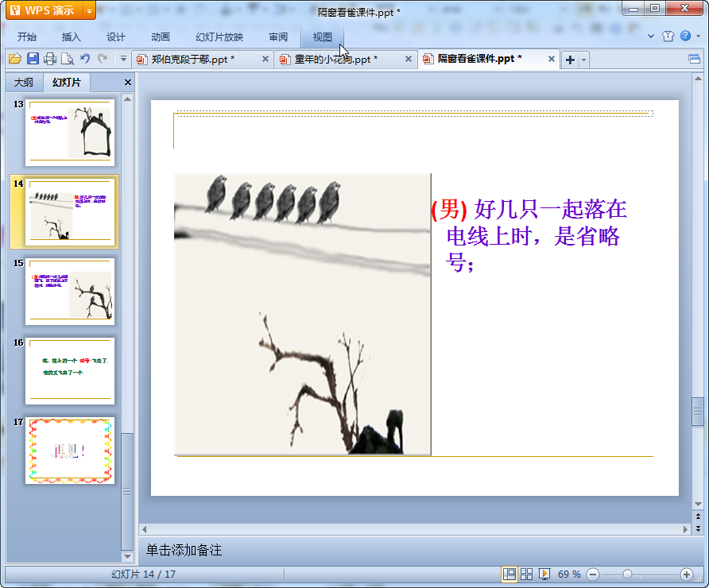The image size is (709, 588).
Task: Select slide 13 thumbnail
Action: click(x=70, y=133)
